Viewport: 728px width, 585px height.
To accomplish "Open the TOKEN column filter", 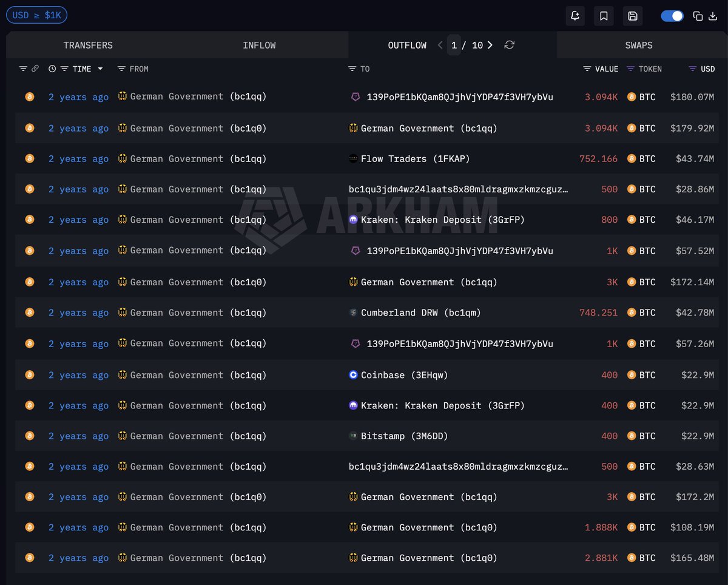I will [630, 69].
